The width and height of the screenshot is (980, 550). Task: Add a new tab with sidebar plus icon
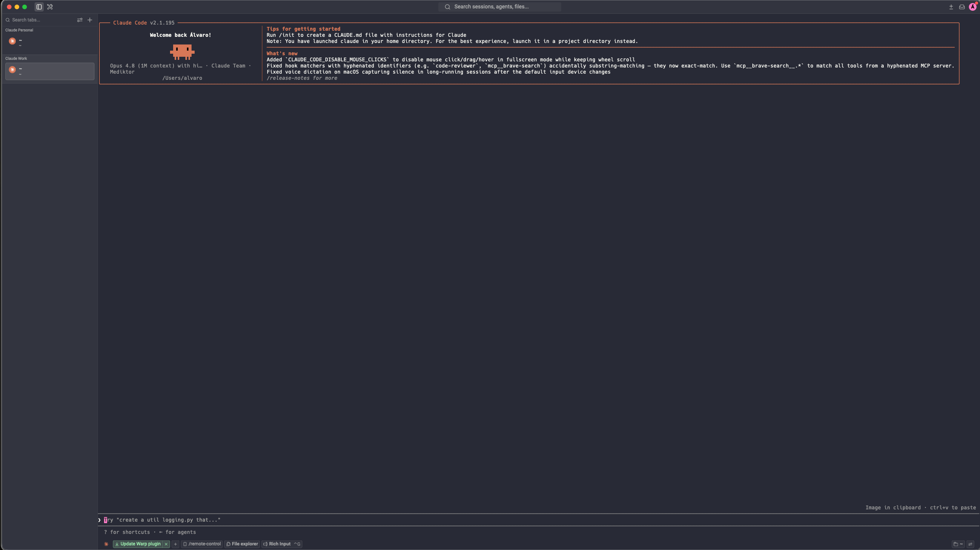click(x=90, y=20)
